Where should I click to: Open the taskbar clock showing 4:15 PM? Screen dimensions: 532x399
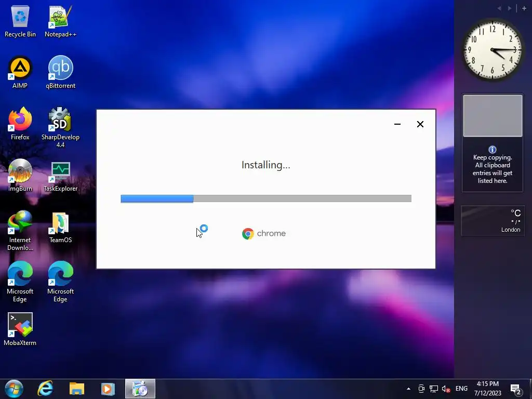487,389
